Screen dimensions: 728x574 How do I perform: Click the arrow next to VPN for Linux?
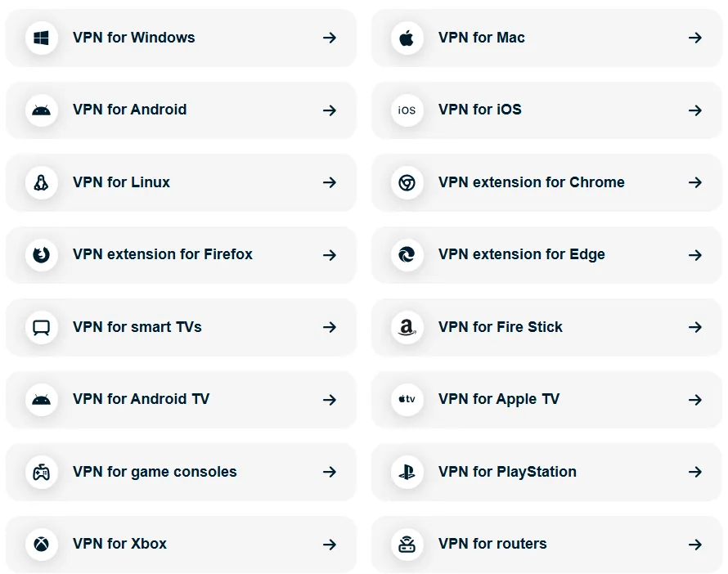click(330, 182)
